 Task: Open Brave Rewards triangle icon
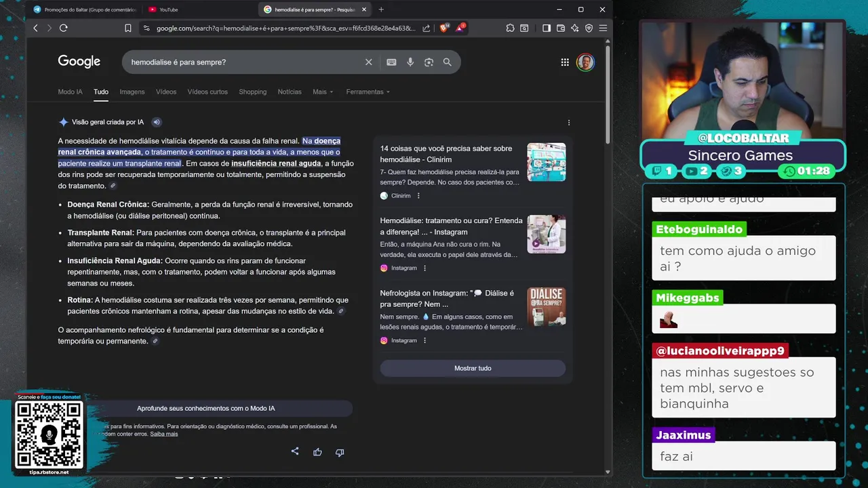pyautogui.click(x=460, y=28)
